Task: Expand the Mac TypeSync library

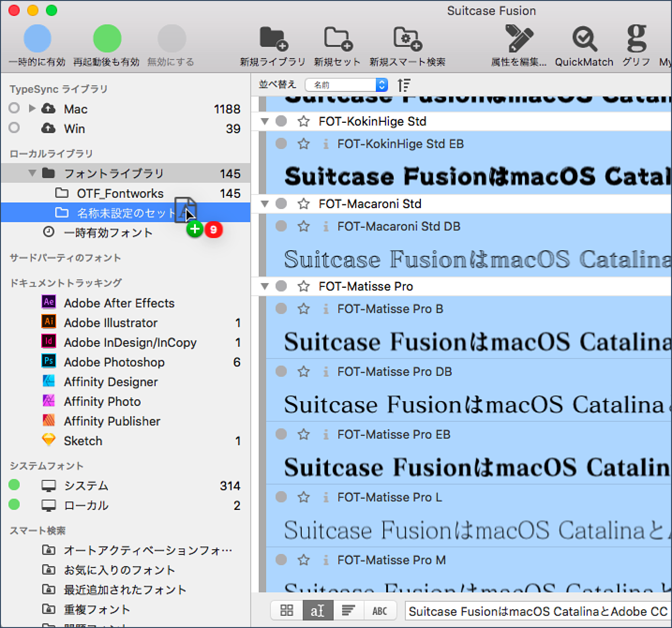Action: tap(32, 108)
